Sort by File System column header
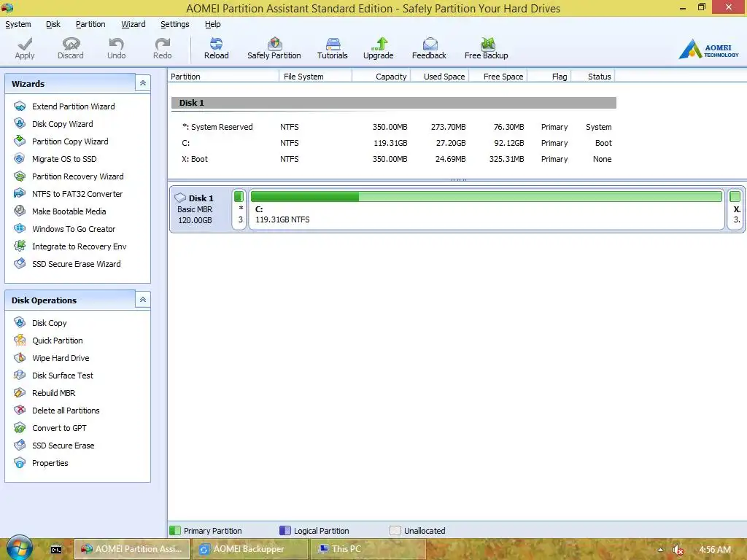Viewport: 747px width, 560px height. coord(315,77)
